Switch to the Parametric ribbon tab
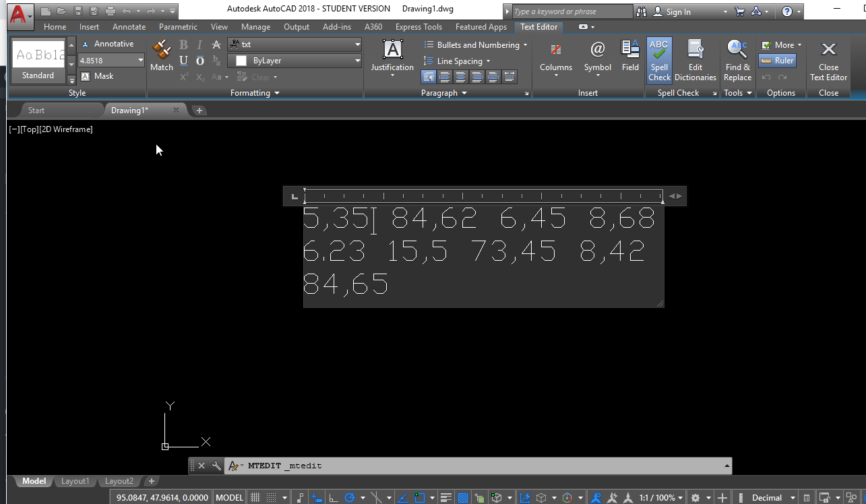The image size is (866, 504). [x=177, y=27]
